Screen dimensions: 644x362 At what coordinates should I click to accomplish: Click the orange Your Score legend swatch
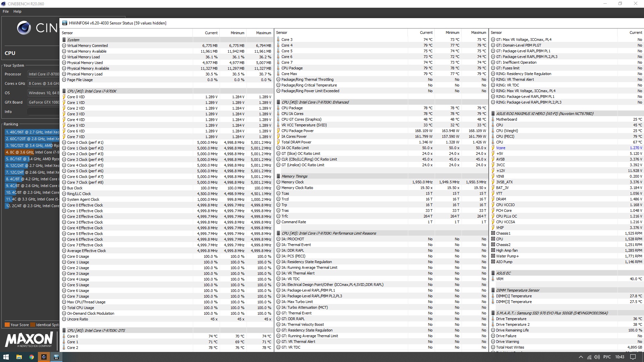coord(7,325)
